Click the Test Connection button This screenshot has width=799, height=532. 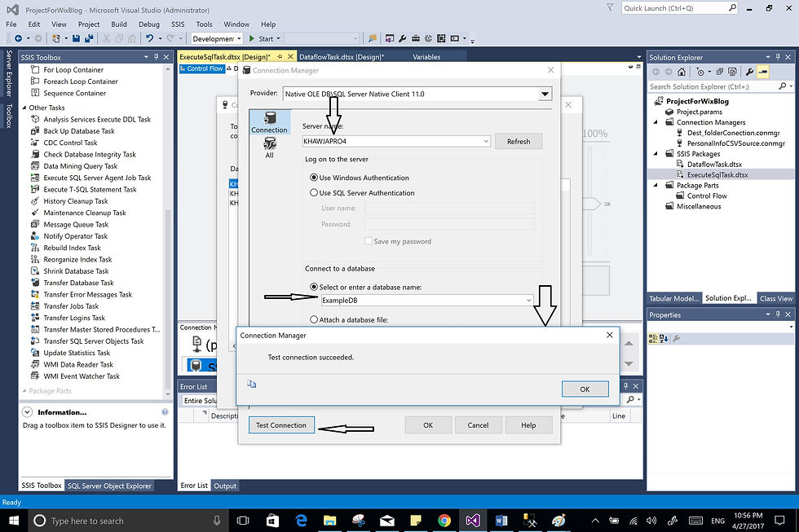click(x=281, y=425)
